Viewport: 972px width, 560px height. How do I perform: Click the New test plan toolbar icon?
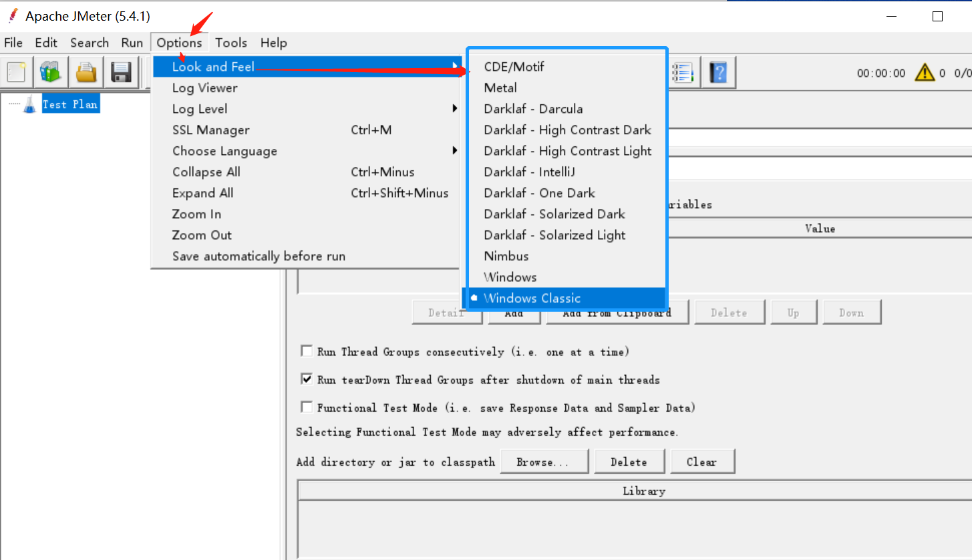17,72
